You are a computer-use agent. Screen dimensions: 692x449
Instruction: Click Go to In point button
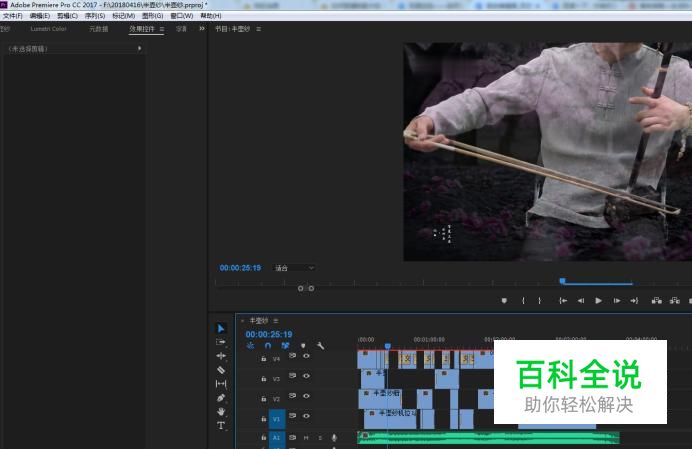click(563, 301)
